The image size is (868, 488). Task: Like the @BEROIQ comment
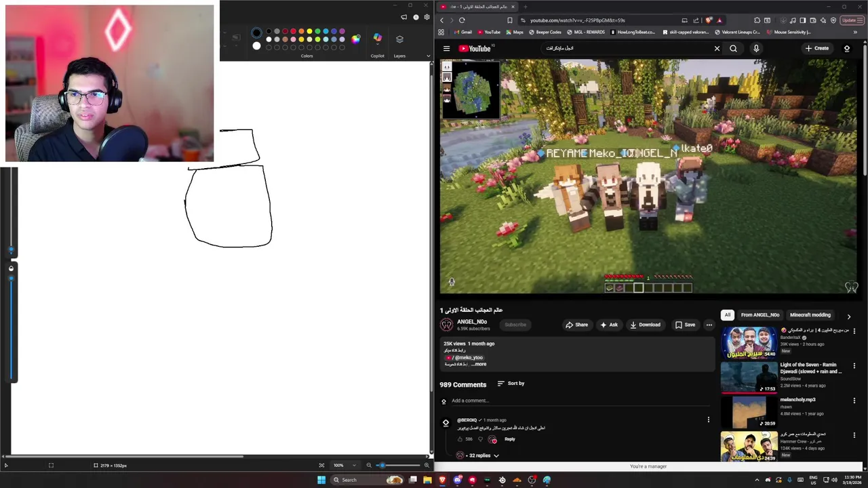tap(460, 439)
